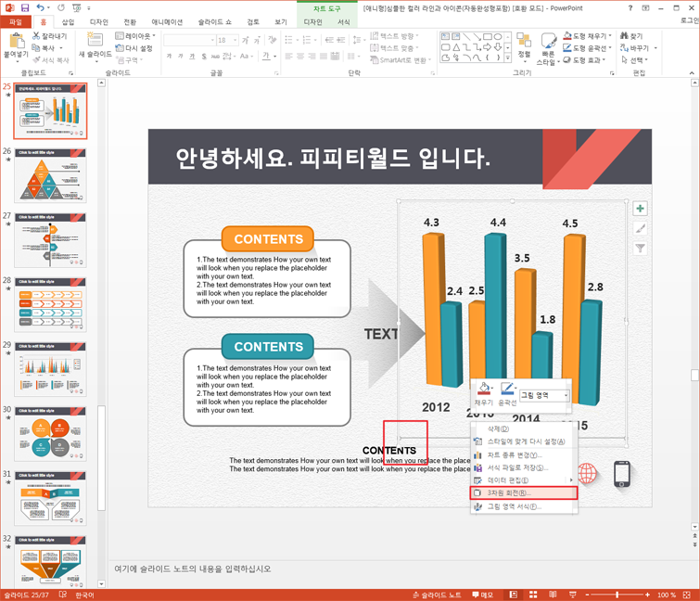Open the 바꾸기 (Replace) dropdown arrow
Viewport: 700px width, 601px height.
pos(655,48)
